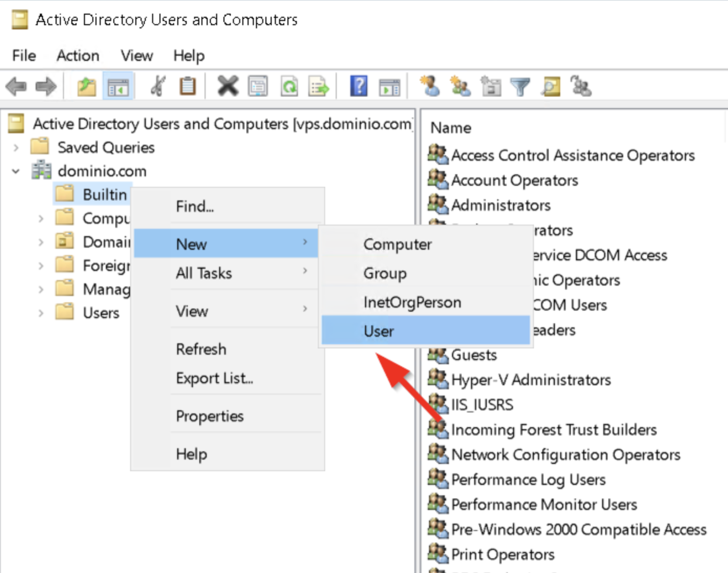Click the Filter funnel toolbar icon
The width and height of the screenshot is (728, 573).
[x=520, y=87]
